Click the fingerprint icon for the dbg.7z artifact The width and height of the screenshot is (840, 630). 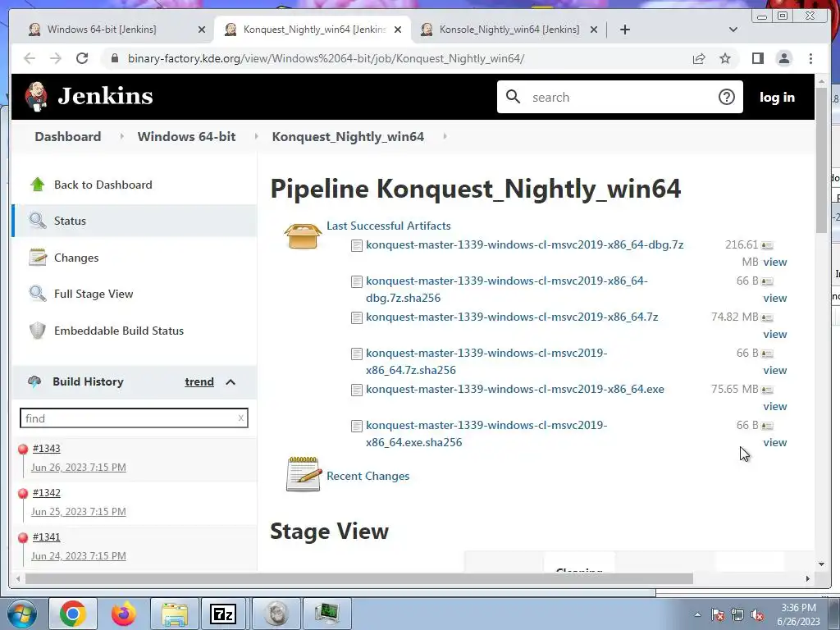click(x=767, y=245)
